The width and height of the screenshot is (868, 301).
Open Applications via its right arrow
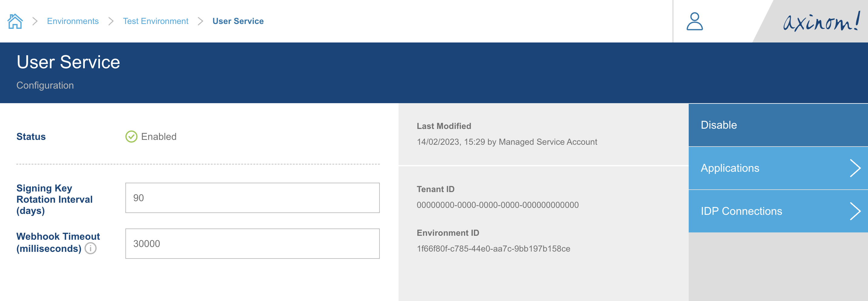[x=855, y=168]
